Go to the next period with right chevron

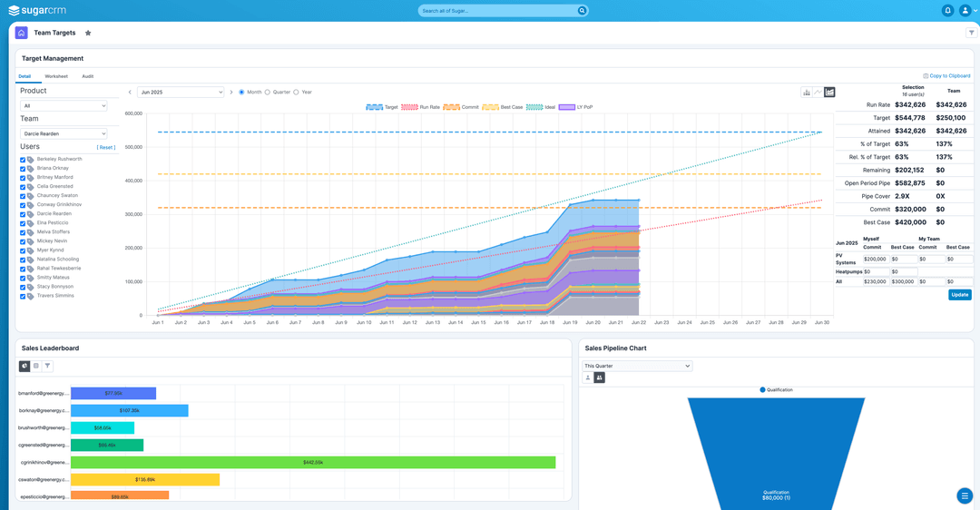click(x=230, y=92)
